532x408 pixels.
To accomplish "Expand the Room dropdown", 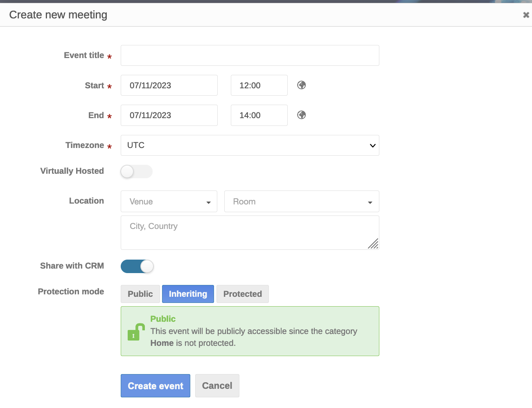I will pos(301,202).
